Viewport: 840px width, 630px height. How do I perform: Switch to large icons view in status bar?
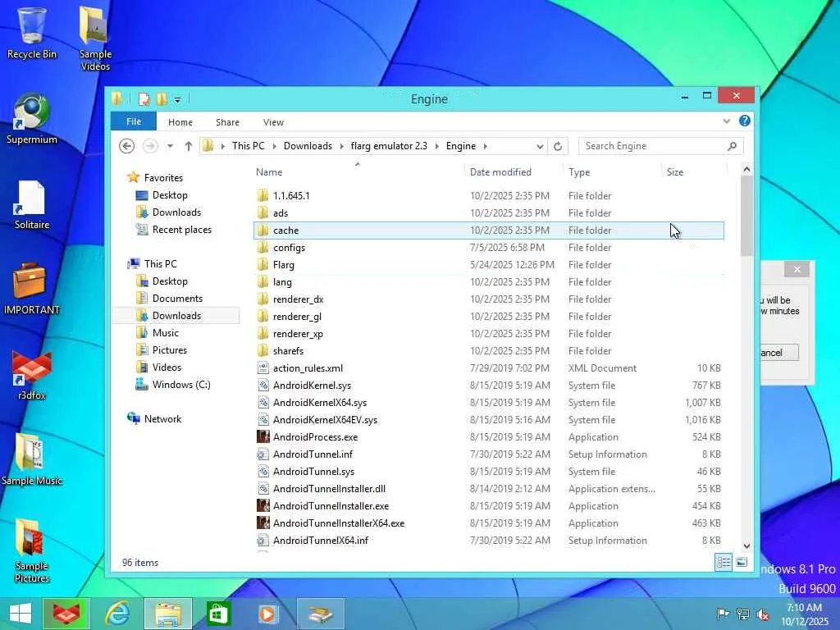click(x=742, y=563)
